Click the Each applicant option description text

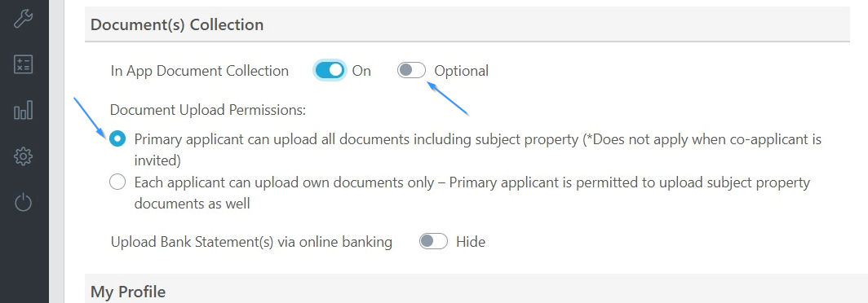472,193
